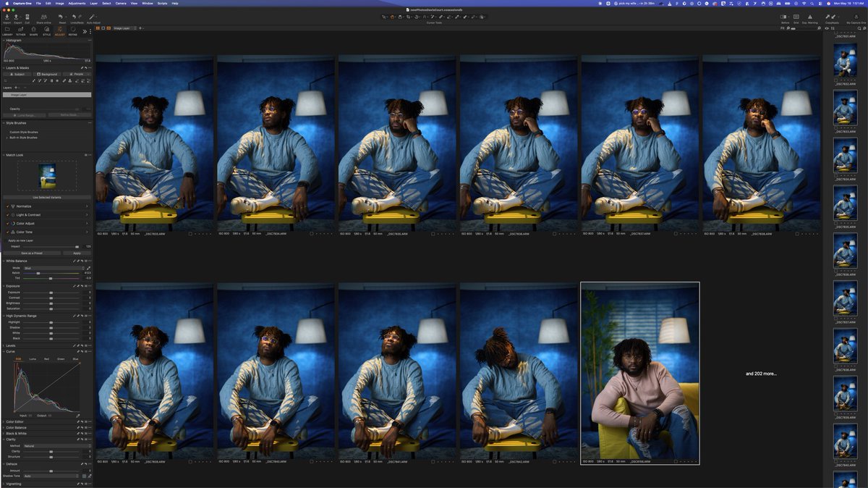Collapse the Histogram panel
868x488 pixels.
[3, 41]
